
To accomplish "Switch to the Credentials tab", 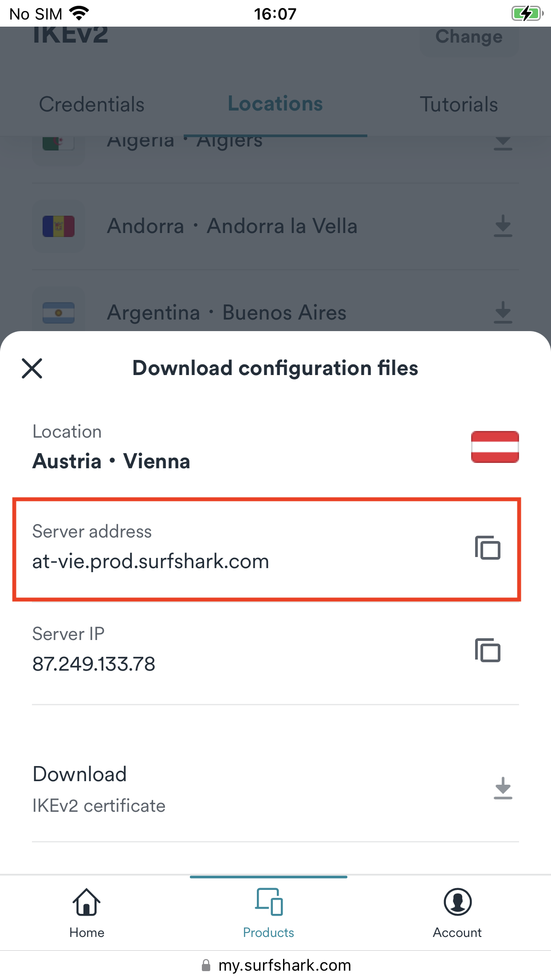I will (92, 104).
